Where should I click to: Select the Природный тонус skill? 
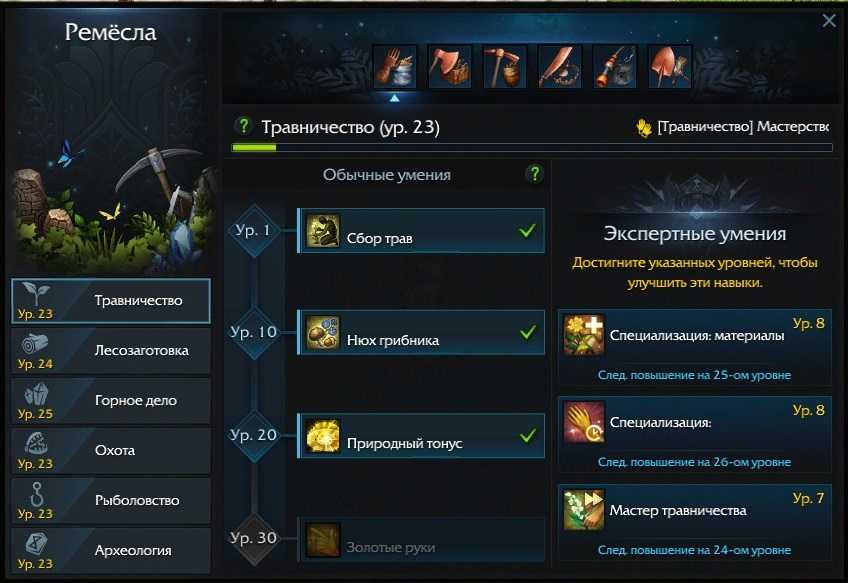421,436
